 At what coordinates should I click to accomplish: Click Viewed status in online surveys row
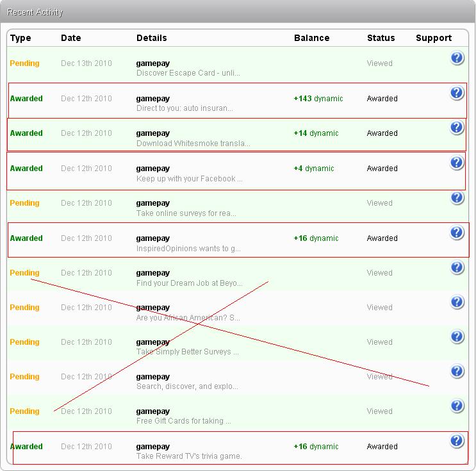coord(379,203)
